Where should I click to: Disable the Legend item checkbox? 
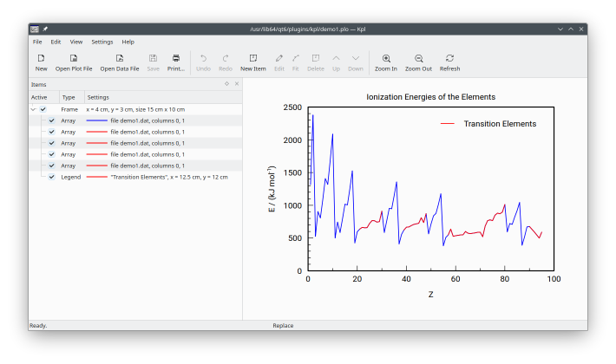pos(51,177)
